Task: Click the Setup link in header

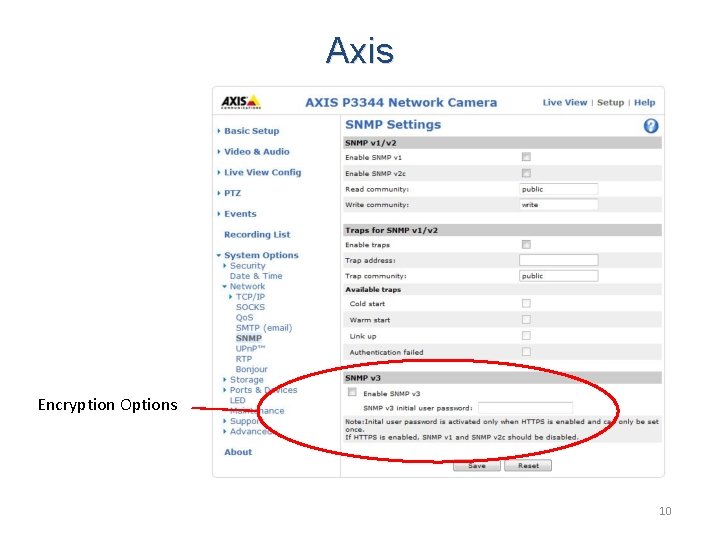Action: click(x=610, y=102)
